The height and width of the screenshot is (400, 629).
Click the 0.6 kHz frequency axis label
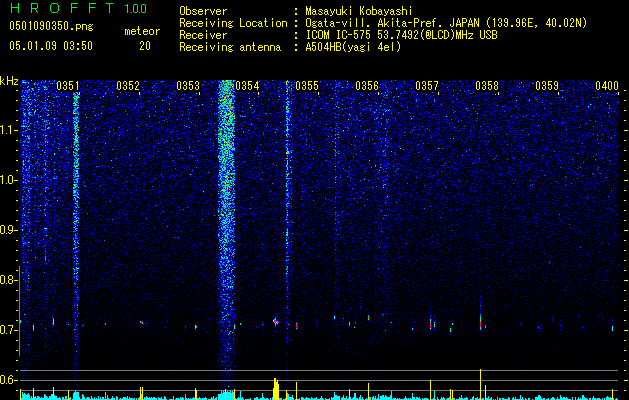tap(8, 380)
